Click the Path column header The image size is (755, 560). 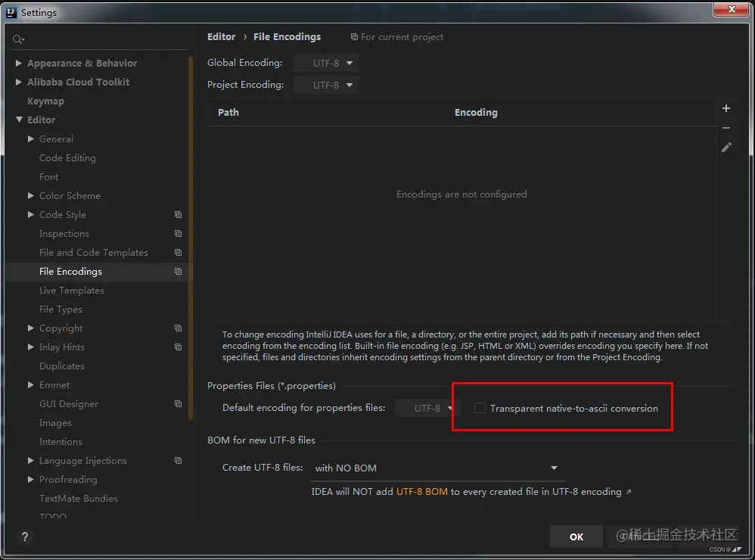tap(228, 112)
